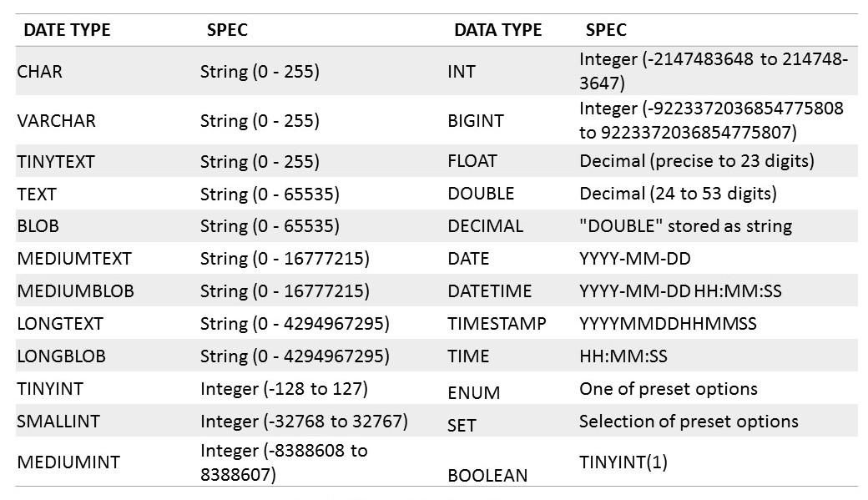Click the ENUM type label
The width and height of the screenshot is (868, 500).
[473, 392]
